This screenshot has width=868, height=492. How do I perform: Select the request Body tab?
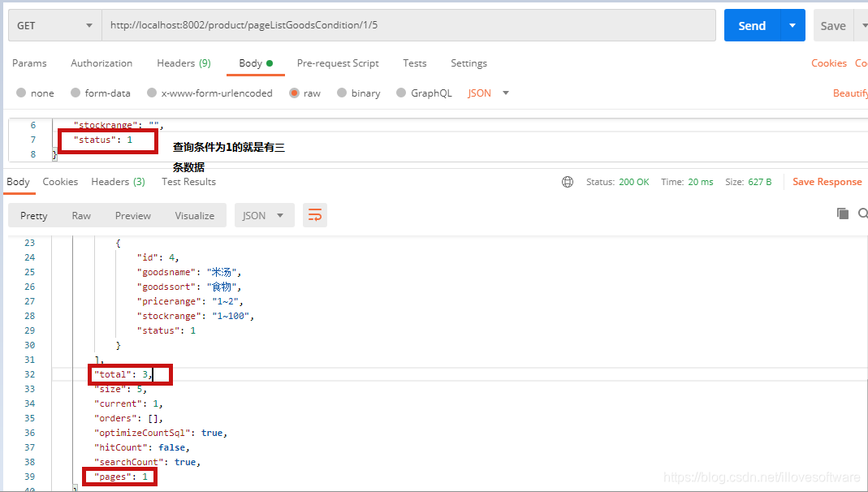[x=256, y=63]
